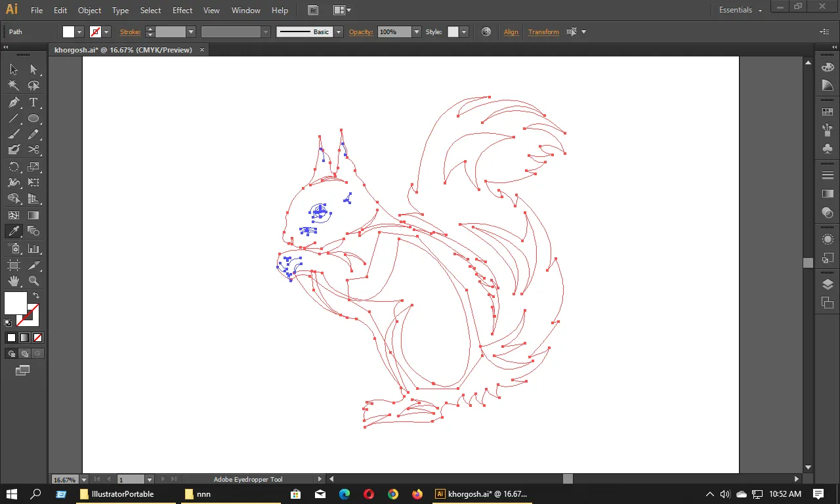Screen dimensions: 840x504
Task: Select the Artboard tool
Action: [x=14, y=265]
